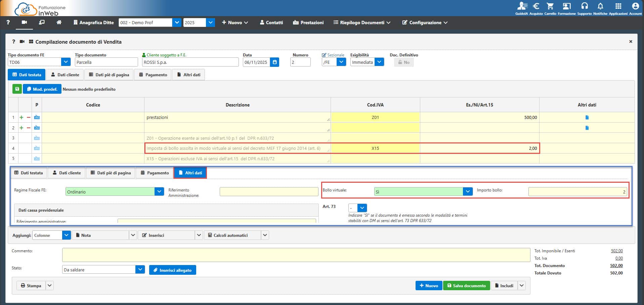Image resolution: width=644 pixels, height=305 pixels.
Task: Toggle the Doc. Definitivo No switch
Action: click(x=403, y=62)
